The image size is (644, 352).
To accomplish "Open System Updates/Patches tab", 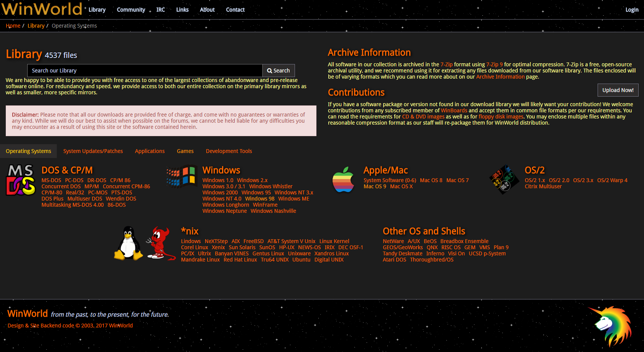I will [93, 151].
